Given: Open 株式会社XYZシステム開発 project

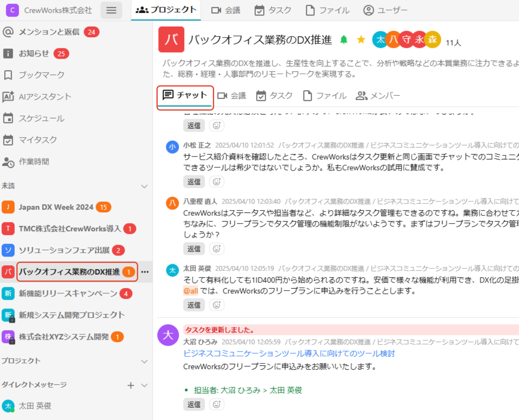Looking at the screenshot, I should point(64,337).
